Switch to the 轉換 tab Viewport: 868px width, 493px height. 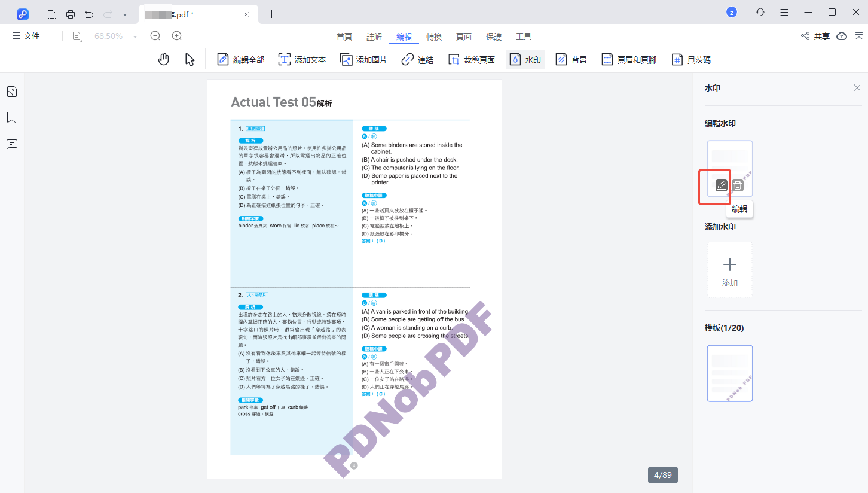(x=434, y=36)
